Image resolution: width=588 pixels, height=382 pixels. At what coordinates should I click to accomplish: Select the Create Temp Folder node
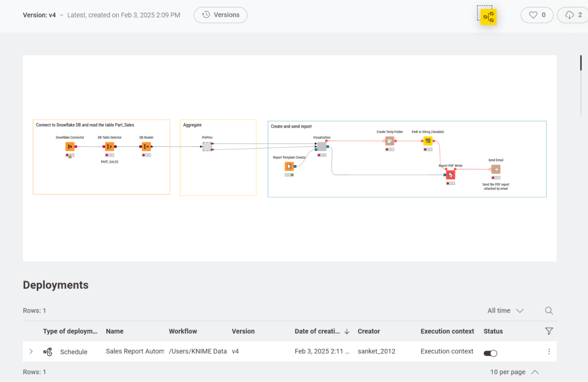tap(390, 141)
